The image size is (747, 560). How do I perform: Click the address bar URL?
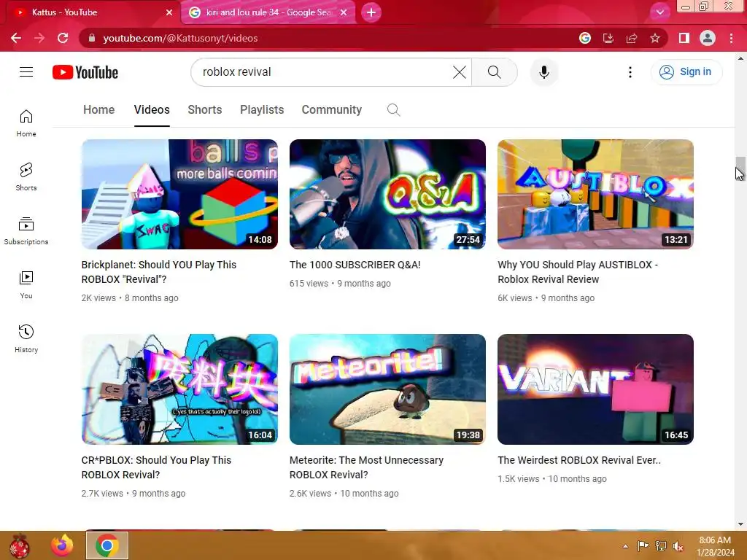pyautogui.click(x=181, y=38)
